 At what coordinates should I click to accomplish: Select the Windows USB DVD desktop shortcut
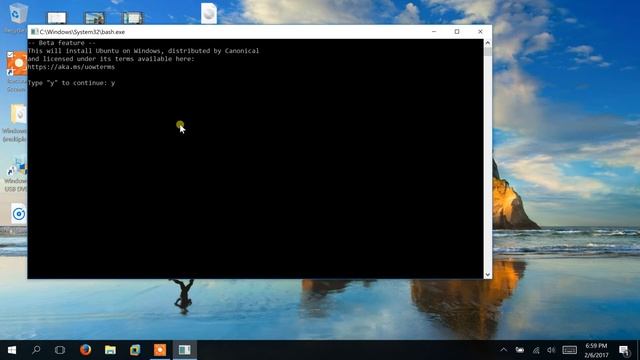point(16,175)
